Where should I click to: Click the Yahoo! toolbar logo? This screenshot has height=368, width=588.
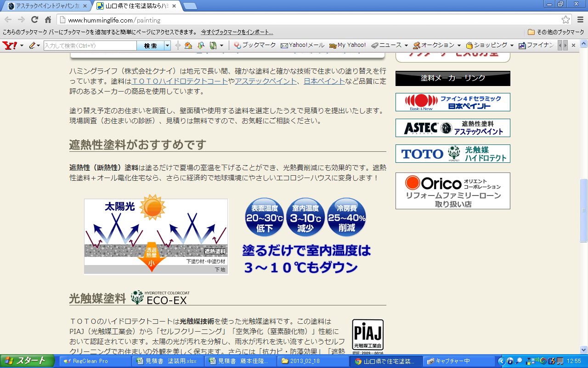(x=10, y=45)
